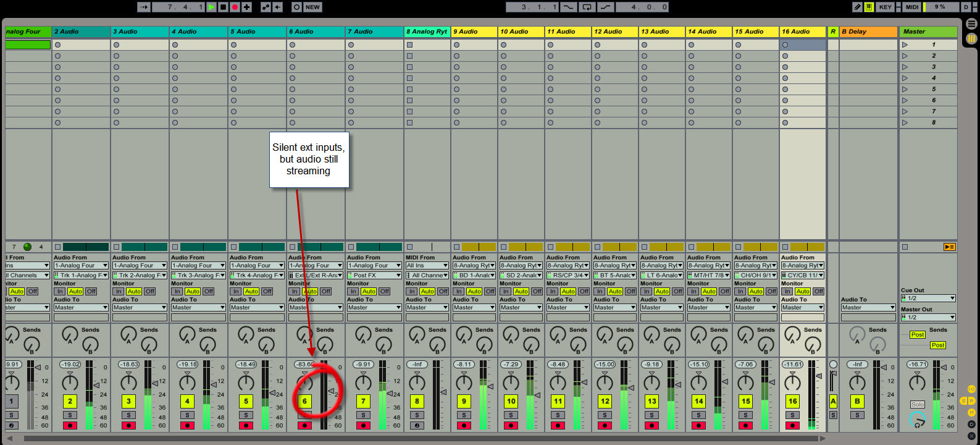Set track 4 Monitor to In
The height and width of the screenshot is (445, 980).
tap(177, 291)
